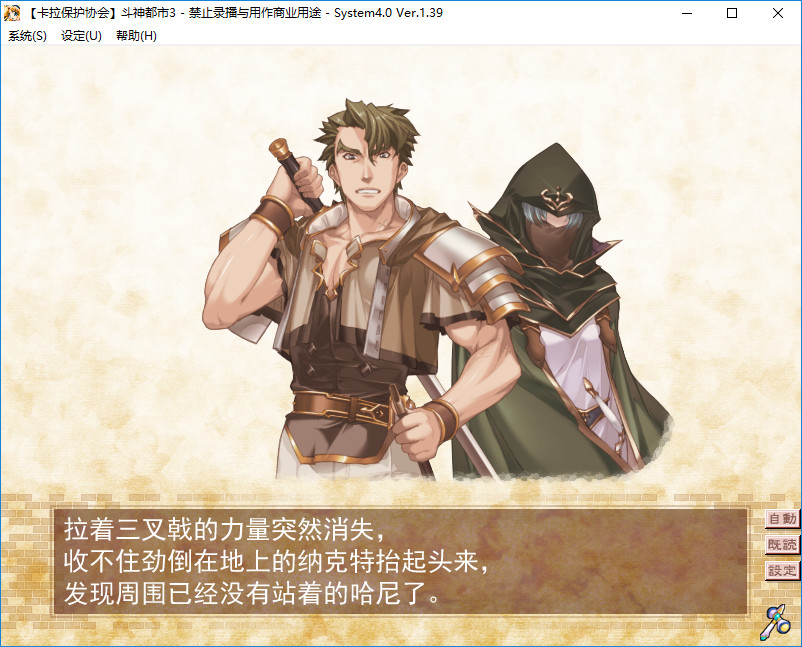Image resolution: width=802 pixels, height=647 pixels.
Task: Click the game icon in title bar
Action: 11,13
